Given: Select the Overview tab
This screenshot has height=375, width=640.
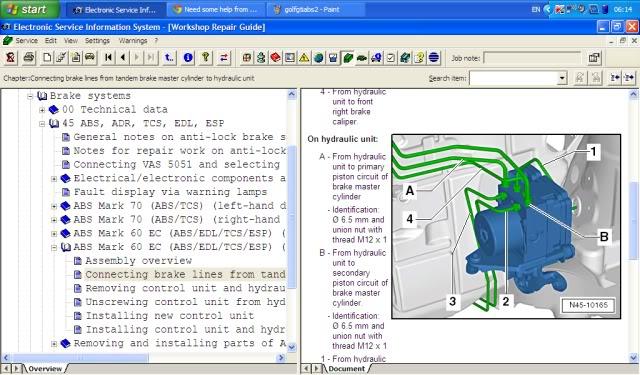Looking at the screenshot, I should 45,368.
